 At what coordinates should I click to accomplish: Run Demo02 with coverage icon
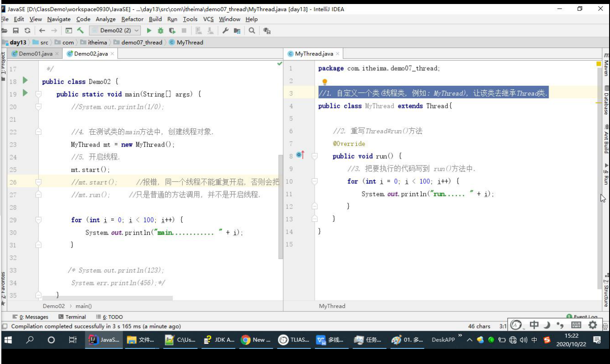click(173, 31)
